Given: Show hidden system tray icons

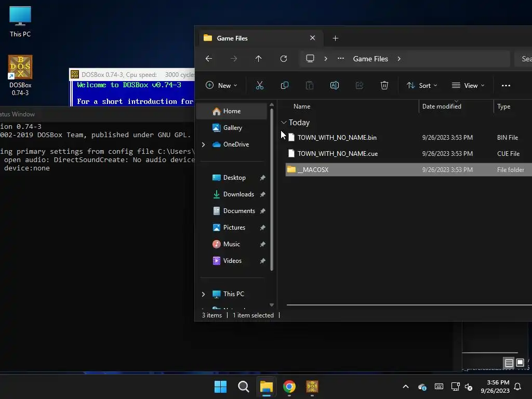Looking at the screenshot, I should (406, 387).
